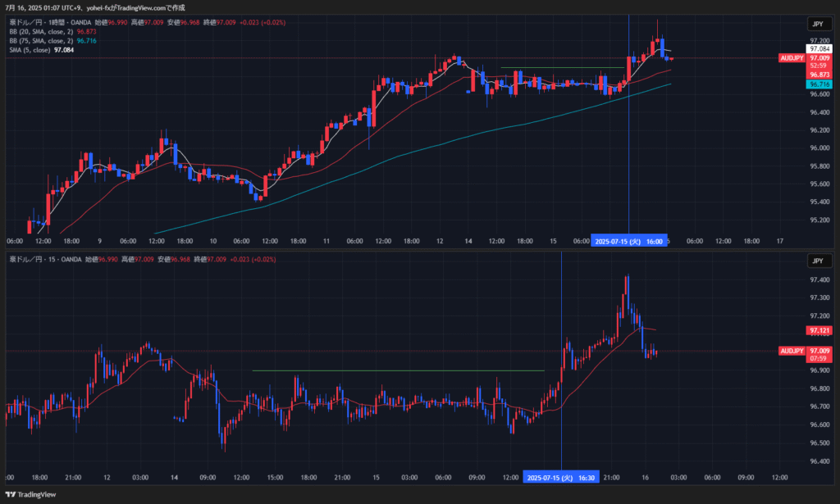Click the red 96.873 Bollinger price label
The image size is (840, 504).
click(x=819, y=75)
